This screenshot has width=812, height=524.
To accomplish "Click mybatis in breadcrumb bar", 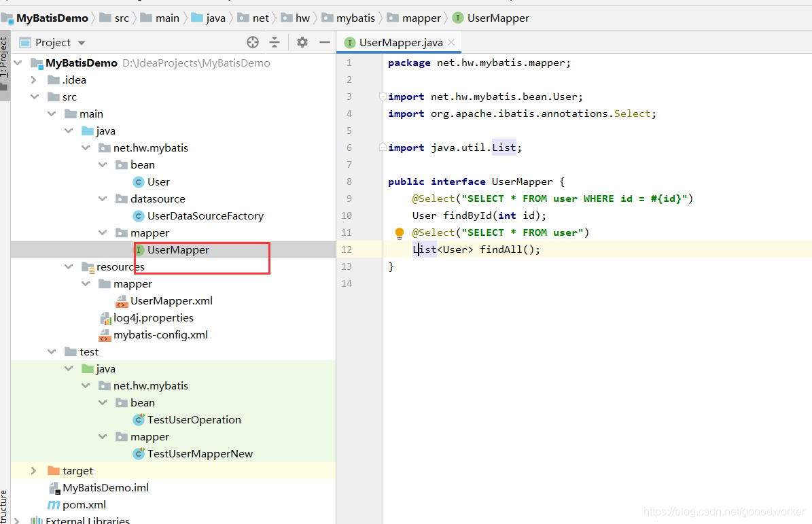I will coord(355,18).
